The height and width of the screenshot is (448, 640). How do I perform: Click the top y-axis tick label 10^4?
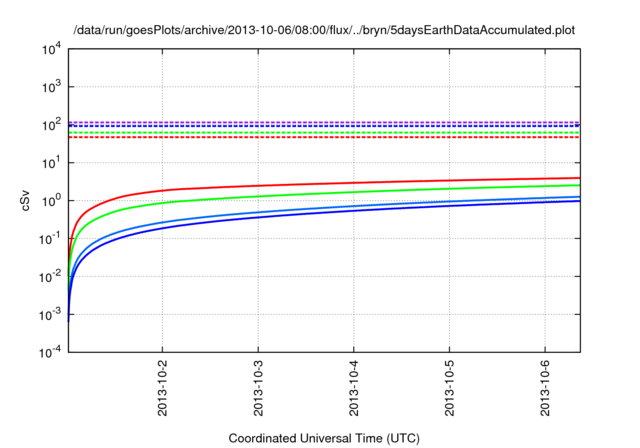click(x=50, y=48)
